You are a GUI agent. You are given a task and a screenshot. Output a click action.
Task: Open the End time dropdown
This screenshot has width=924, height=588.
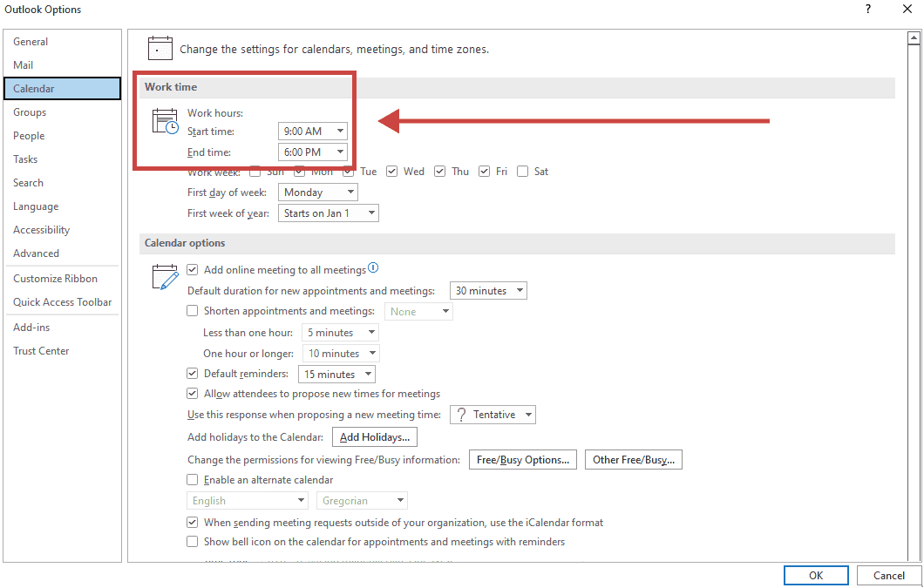(x=313, y=152)
